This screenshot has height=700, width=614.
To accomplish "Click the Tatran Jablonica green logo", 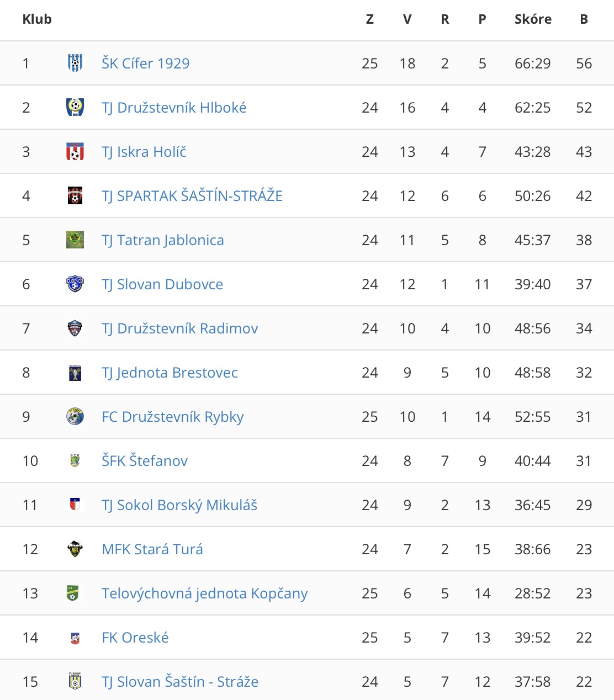I will tap(75, 240).
